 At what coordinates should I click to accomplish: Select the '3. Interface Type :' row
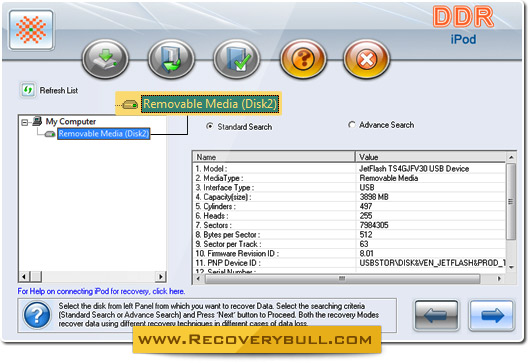pyautogui.click(x=350, y=187)
